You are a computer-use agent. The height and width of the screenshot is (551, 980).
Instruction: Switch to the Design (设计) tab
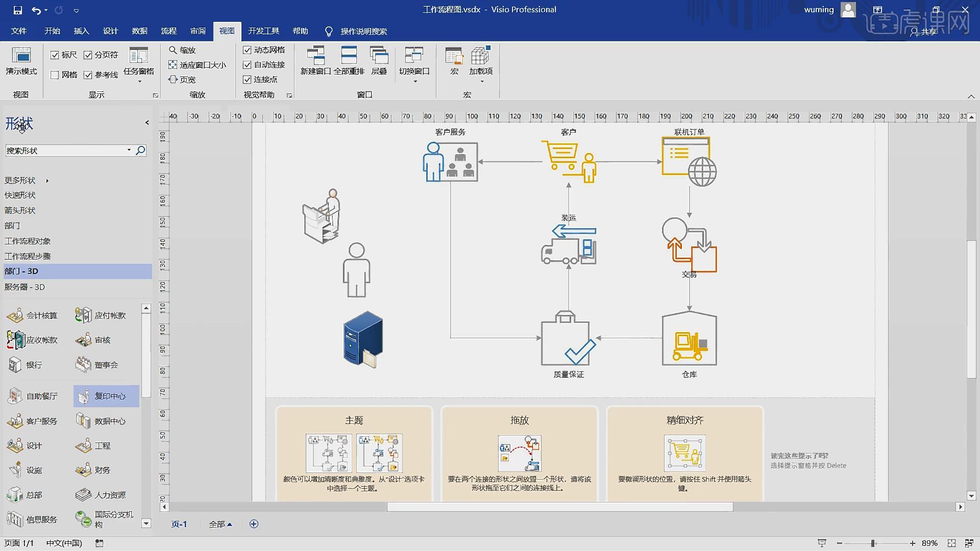point(110,31)
